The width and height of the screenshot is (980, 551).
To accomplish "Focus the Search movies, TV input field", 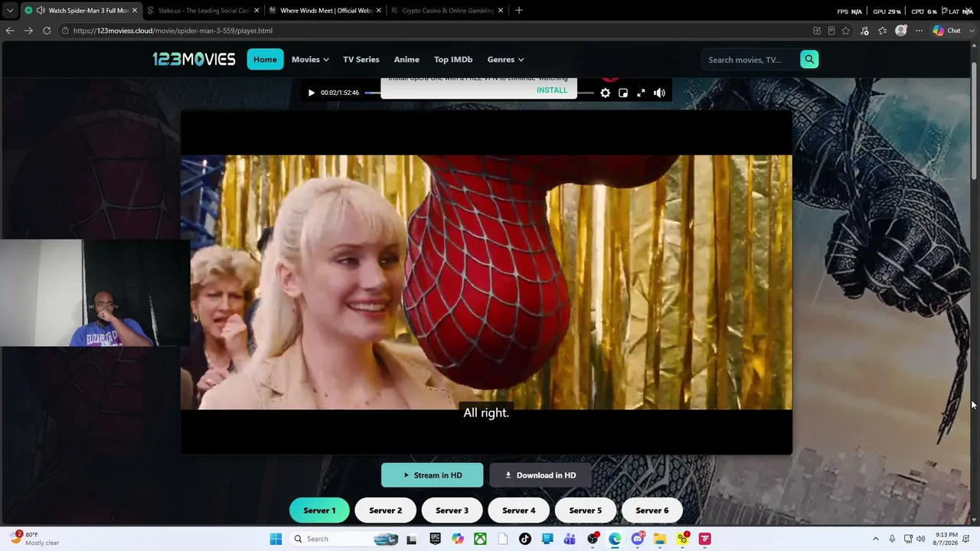I will [750, 60].
